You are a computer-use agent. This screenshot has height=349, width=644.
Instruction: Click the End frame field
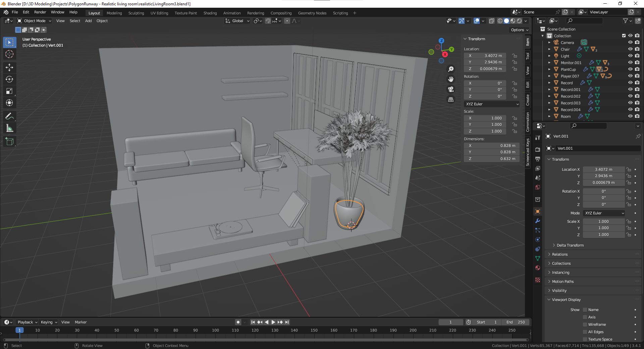coord(516,322)
